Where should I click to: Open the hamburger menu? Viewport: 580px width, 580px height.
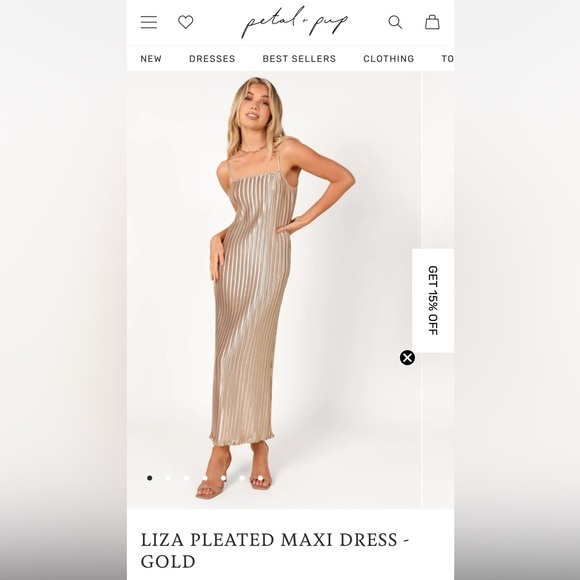click(x=149, y=22)
